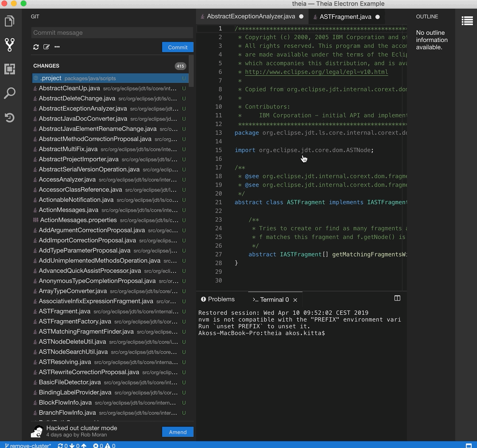Click the synchronize changes status bar item
Image resolution: width=477 pixels, height=448 pixels.
click(72, 445)
